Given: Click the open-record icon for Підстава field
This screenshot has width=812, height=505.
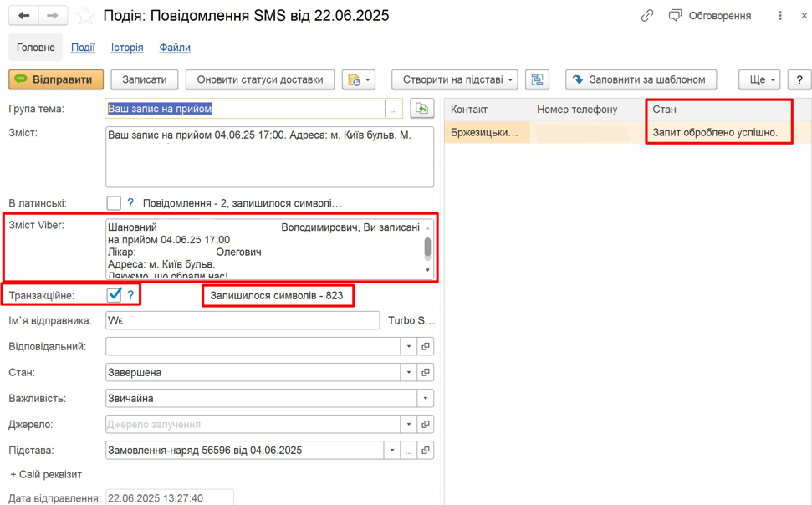Looking at the screenshot, I should [426, 451].
